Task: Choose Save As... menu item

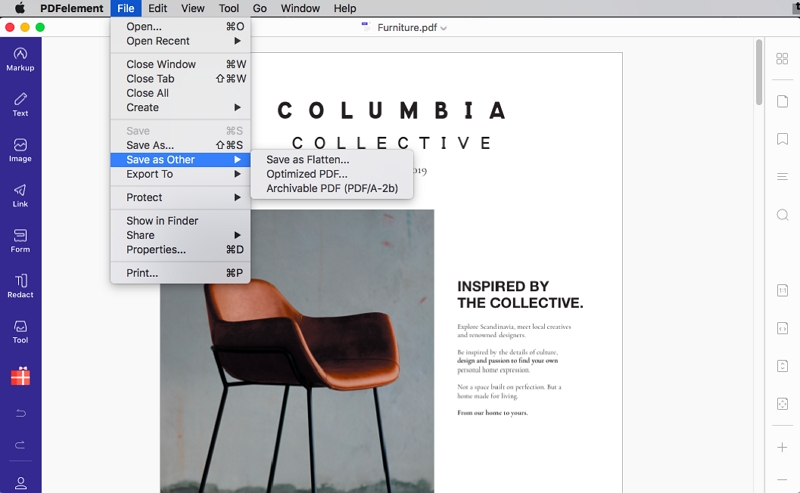Action: click(x=181, y=145)
